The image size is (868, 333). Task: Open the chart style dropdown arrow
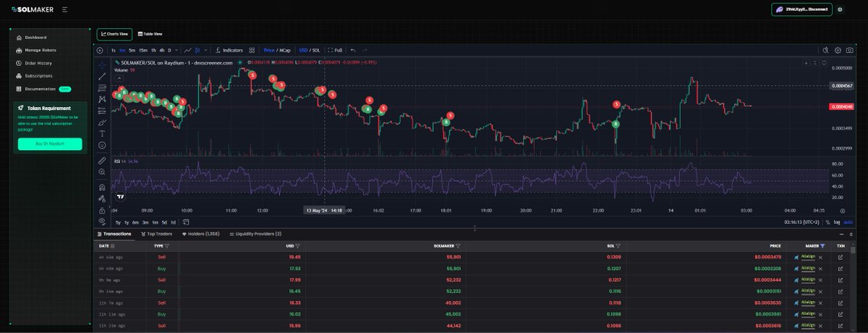pos(206,51)
